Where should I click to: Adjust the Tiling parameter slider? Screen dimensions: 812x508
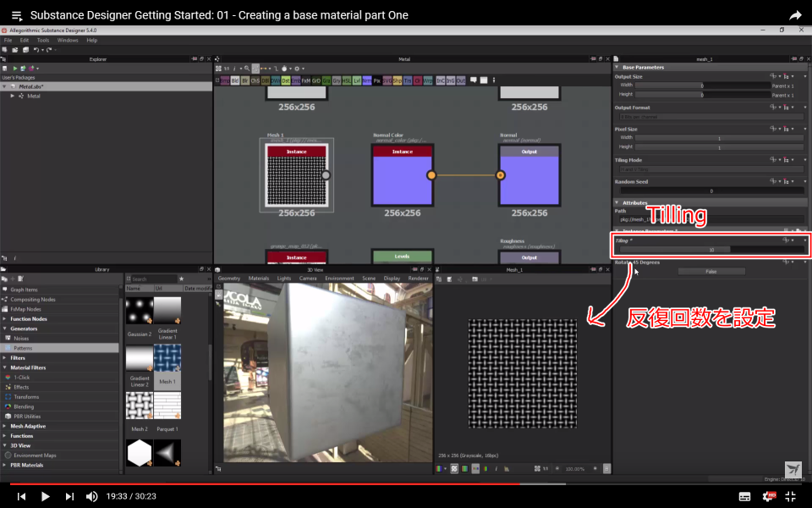(711, 250)
